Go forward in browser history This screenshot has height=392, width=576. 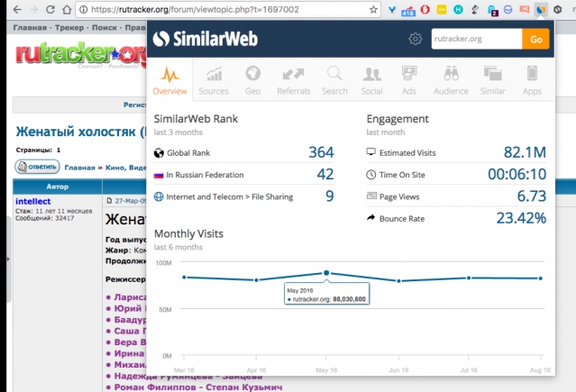click(x=33, y=10)
